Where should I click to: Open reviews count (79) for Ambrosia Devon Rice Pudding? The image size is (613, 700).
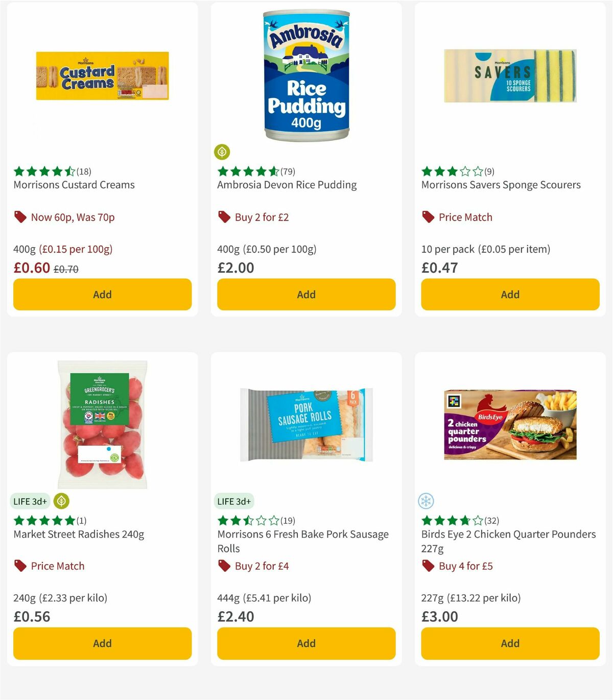click(x=288, y=171)
